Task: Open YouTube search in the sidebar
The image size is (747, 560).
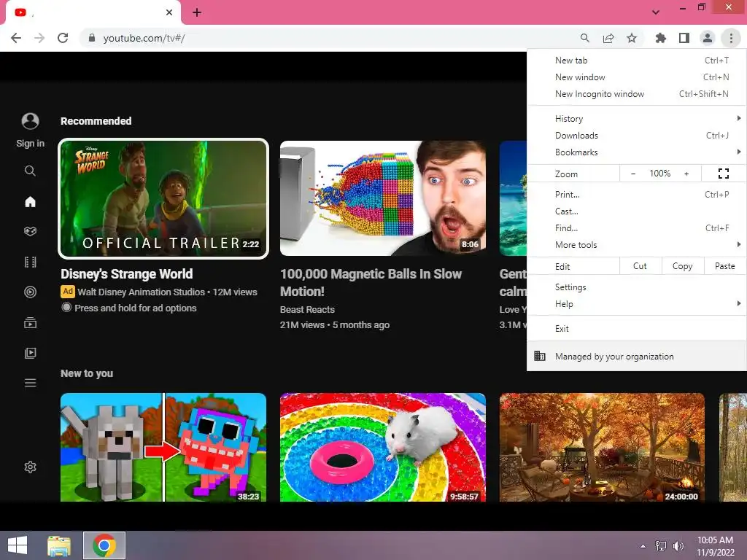Action: pyautogui.click(x=30, y=171)
